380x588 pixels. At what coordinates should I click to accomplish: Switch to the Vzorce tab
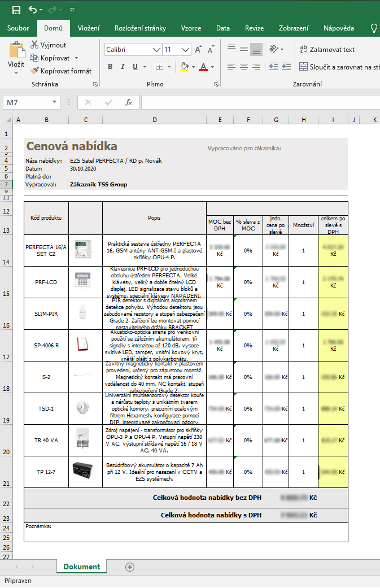(x=191, y=28)
